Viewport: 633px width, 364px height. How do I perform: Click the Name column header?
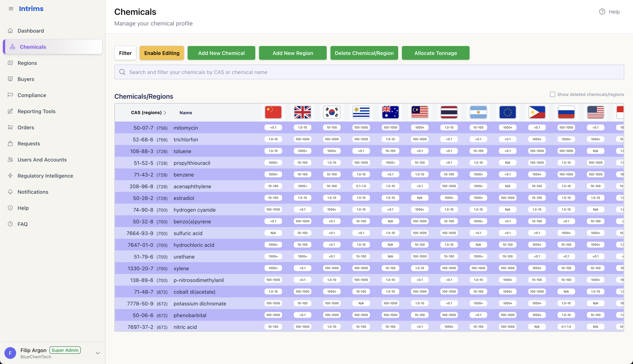186,113
